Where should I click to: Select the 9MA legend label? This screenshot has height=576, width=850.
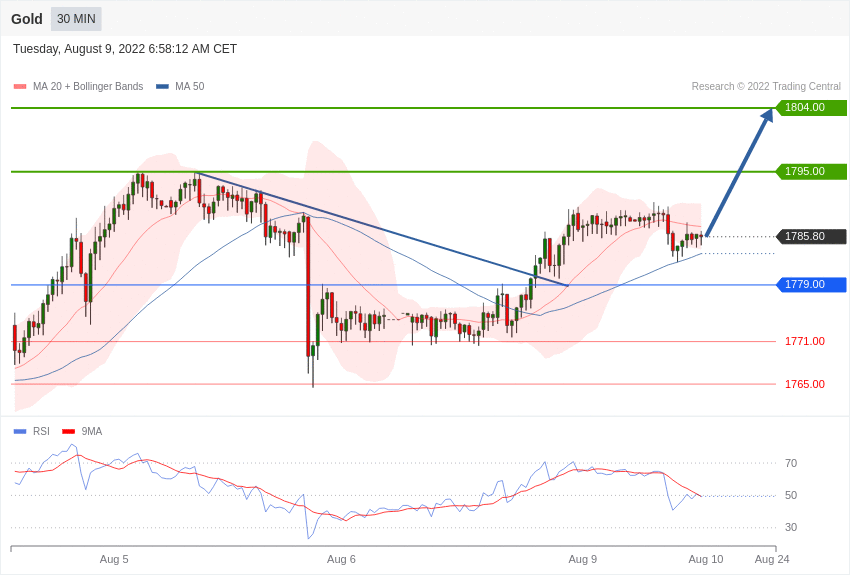[92, 431]
